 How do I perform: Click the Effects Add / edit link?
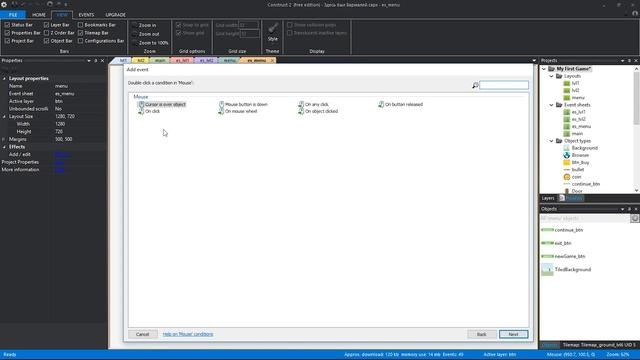tap(62, 155)
